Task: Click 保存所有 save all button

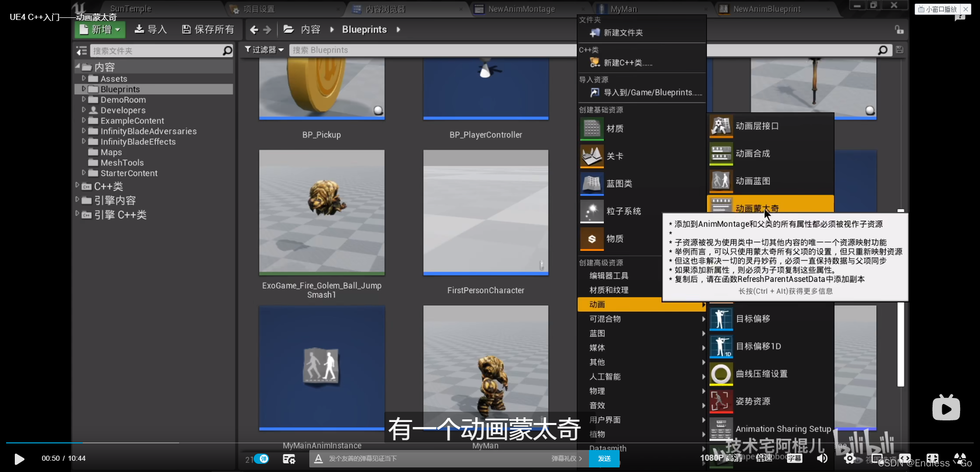Action: [208, 30]
